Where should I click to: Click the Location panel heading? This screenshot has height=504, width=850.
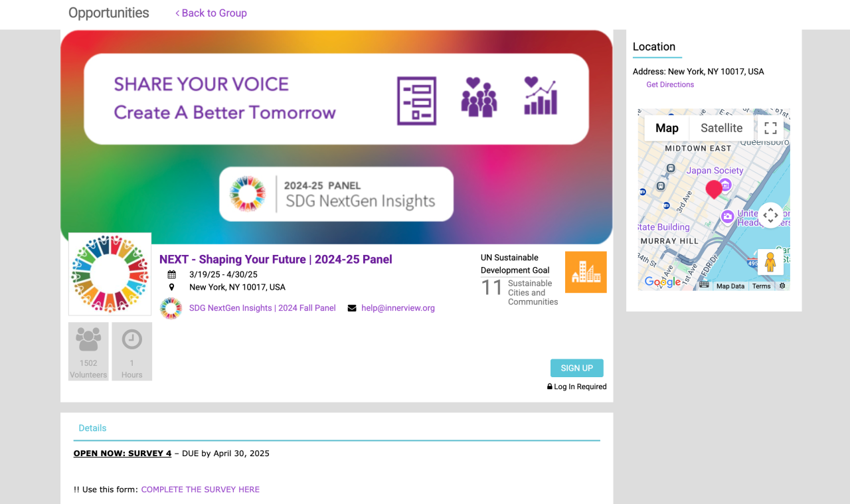coord(654,46)
